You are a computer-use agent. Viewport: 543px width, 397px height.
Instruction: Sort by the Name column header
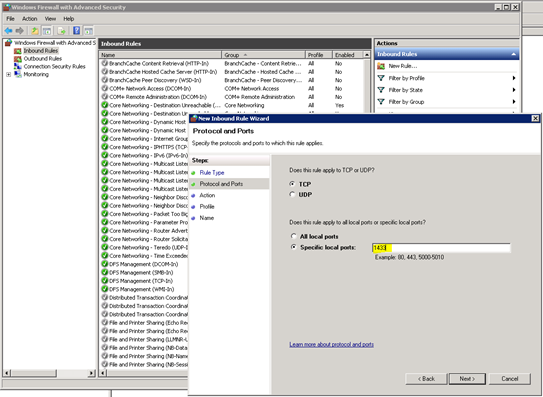coord(160,55)
